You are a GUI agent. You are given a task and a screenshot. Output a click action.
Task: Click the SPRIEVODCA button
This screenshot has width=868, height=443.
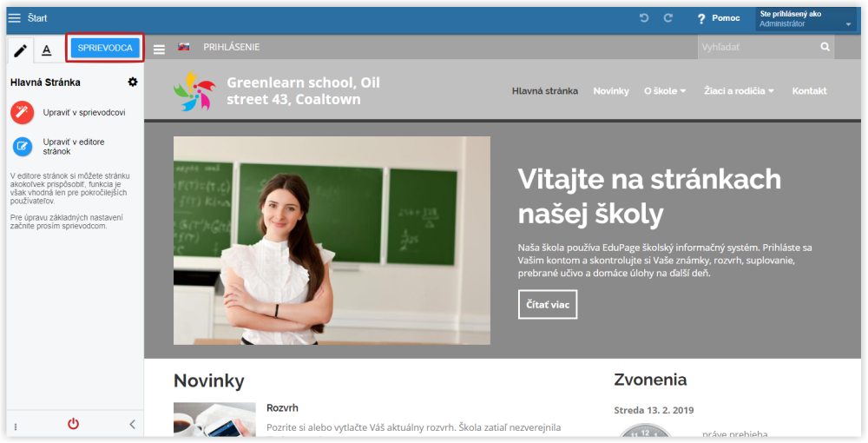(x=105, y=48)
